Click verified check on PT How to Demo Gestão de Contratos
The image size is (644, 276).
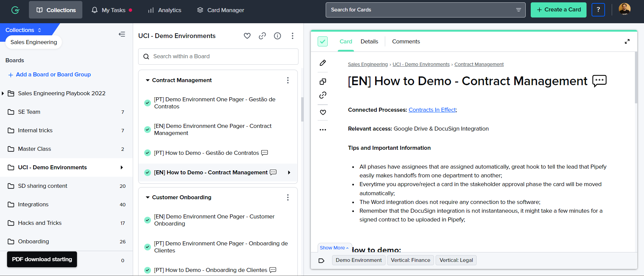click(x=147, y=153)
